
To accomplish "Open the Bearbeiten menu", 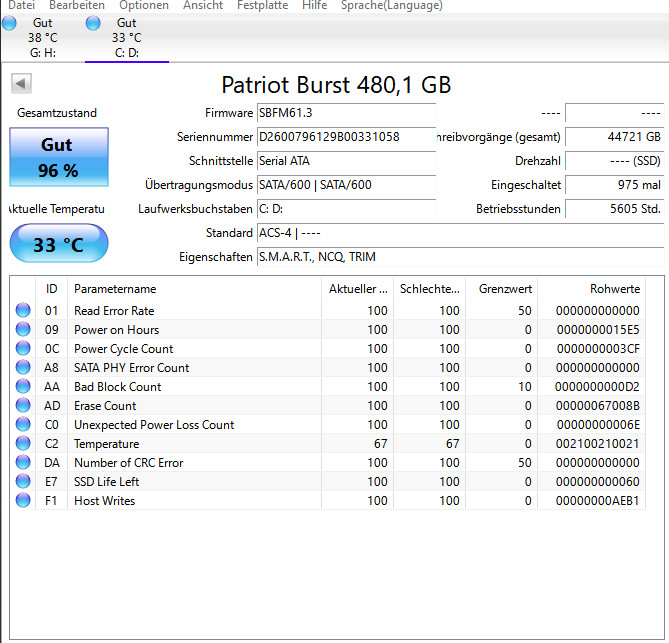I will pos(77,5).
